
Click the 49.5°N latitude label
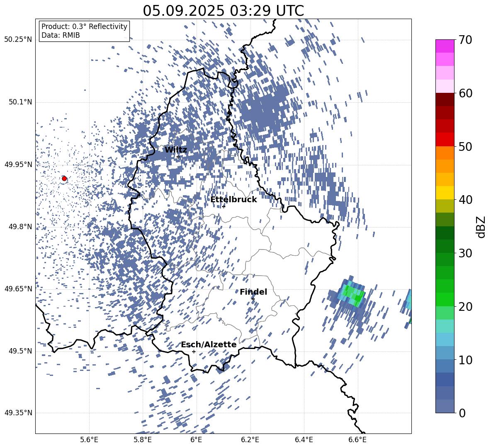[x=21, y=351]
